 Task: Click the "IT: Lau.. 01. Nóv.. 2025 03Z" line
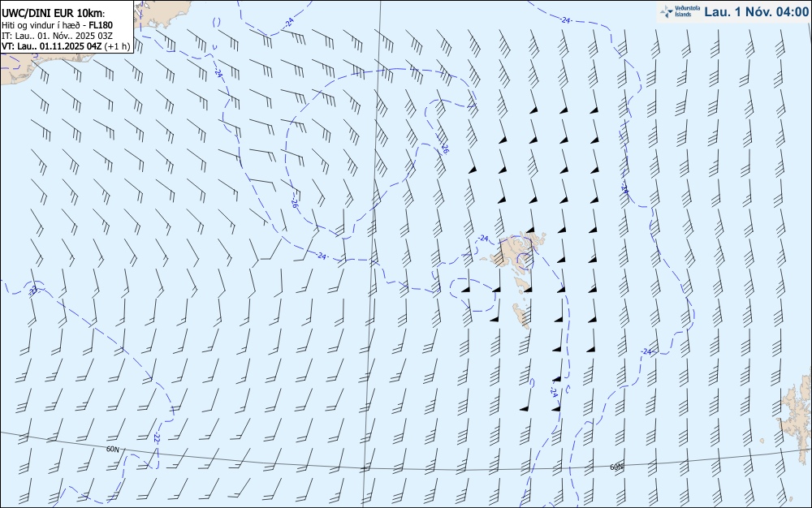[57, 36]
